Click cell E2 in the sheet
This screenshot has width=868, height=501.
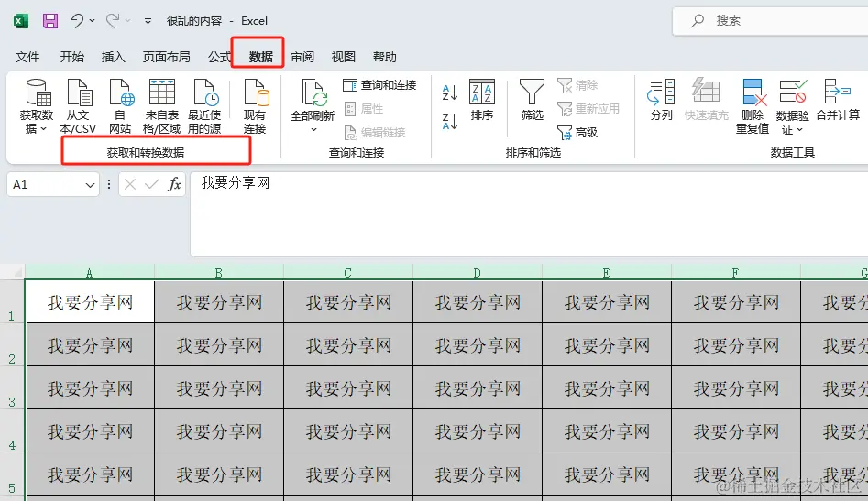(x=607, y=345)
